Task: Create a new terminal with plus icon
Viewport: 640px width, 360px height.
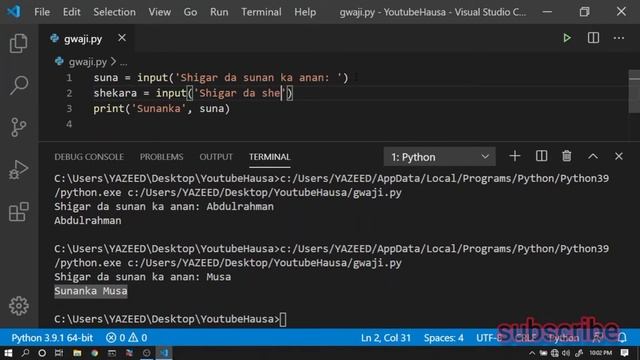Action: click(515, 156)
